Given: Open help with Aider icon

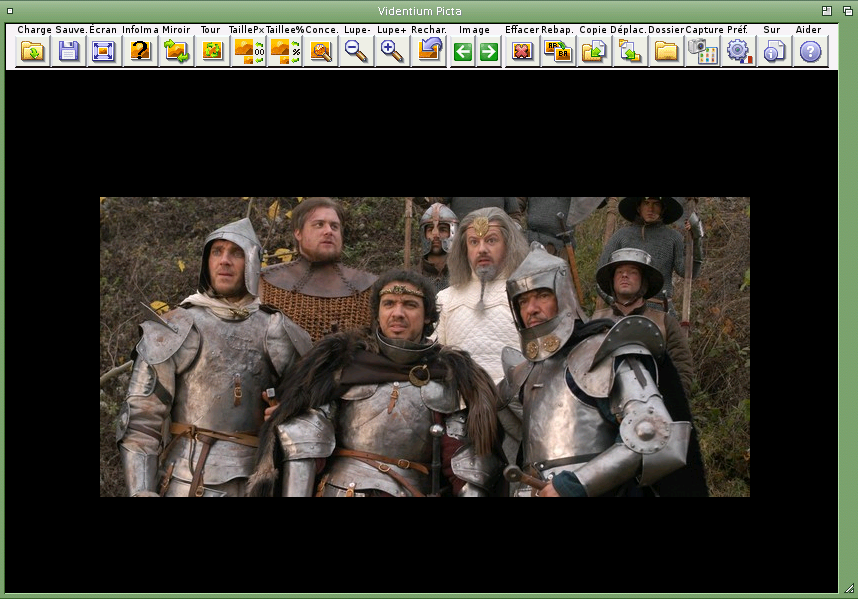Looking at the screenshot, I should tap(810, 51).
